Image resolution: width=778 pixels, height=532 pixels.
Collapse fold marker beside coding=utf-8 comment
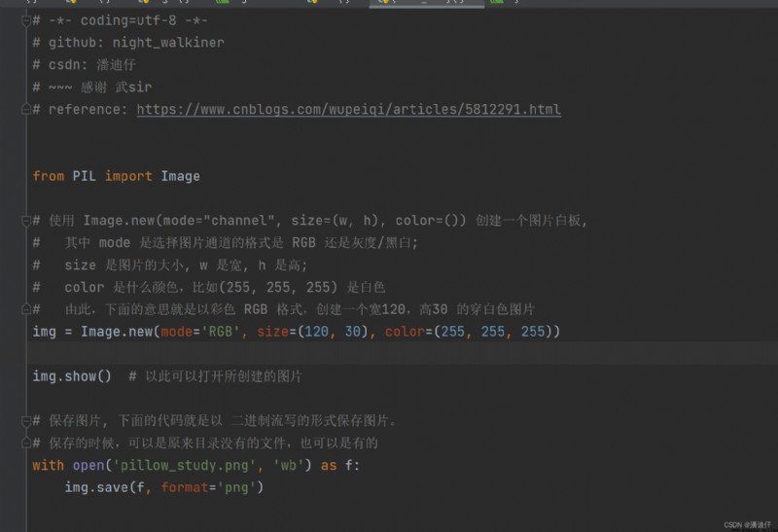tap(26, 21)
